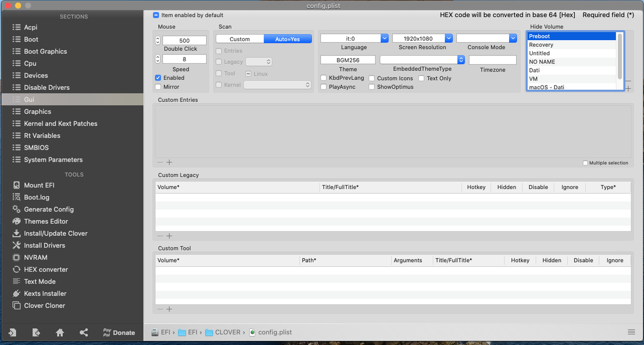Open the Legacy scan dropdown
The height and width of the screenshot is (345, 644).
(x=259, y=62)
